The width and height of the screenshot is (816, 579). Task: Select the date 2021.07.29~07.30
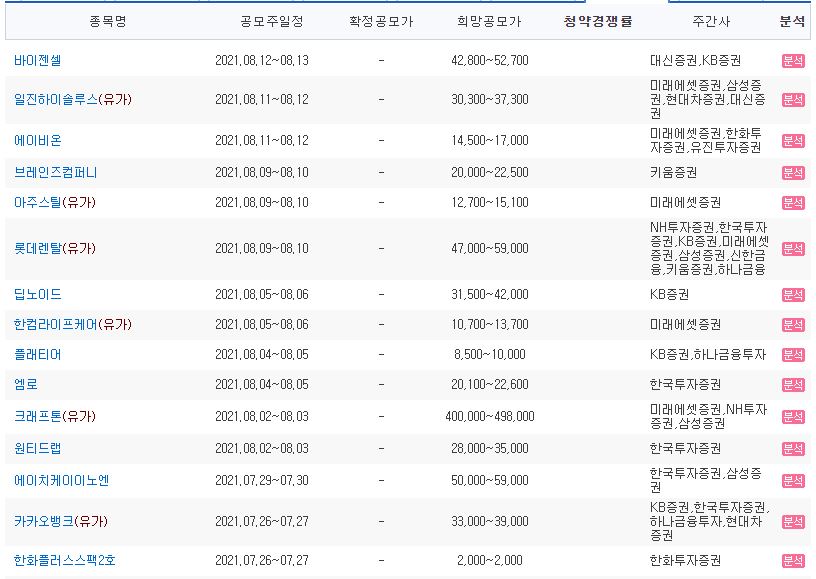[x=262, y=481]
